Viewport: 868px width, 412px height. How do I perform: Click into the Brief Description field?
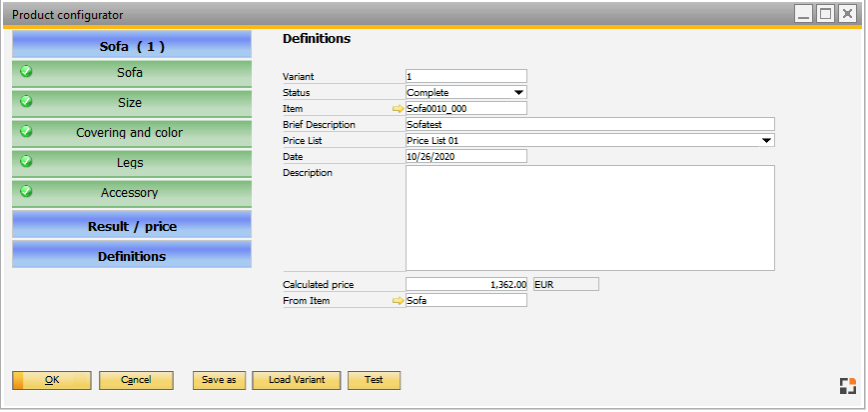click(x=589, y=125)
